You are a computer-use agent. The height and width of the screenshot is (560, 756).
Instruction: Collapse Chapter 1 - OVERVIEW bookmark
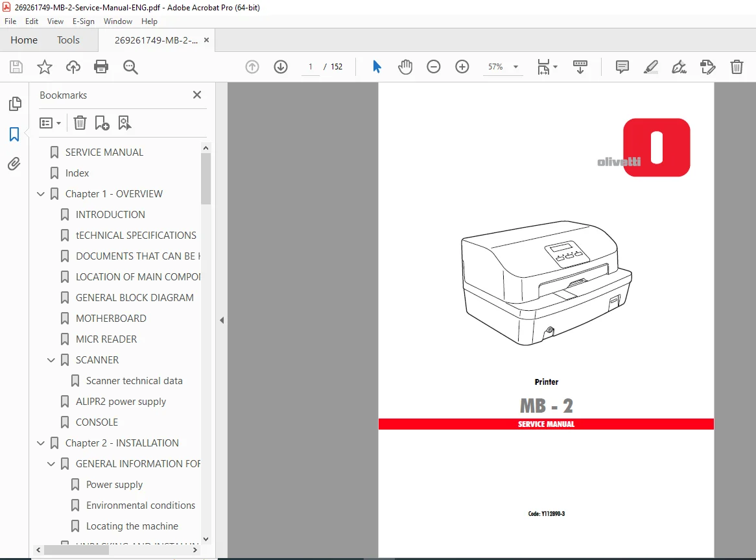pos(41,194)
